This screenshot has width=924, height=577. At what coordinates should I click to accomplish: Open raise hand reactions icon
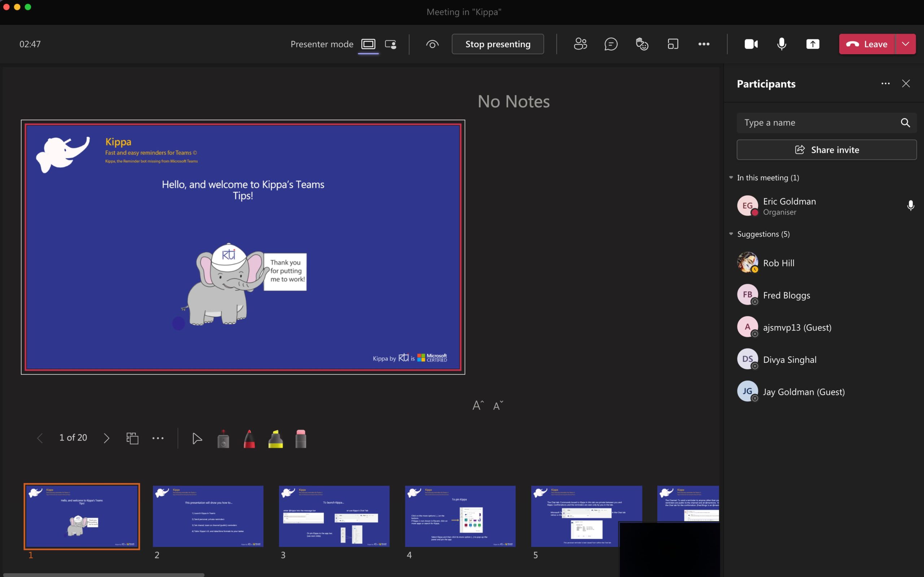(642, 44)
